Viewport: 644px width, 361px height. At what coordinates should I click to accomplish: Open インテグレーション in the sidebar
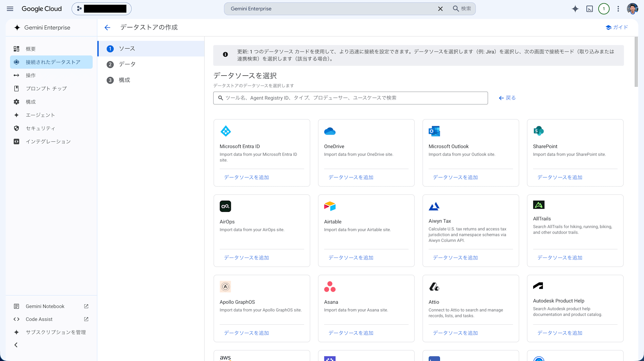[51, 141]
